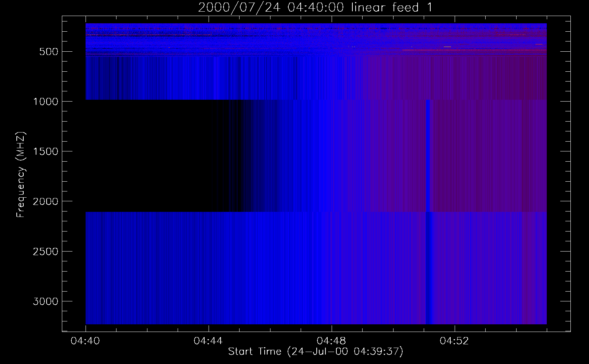
Task: Select the '2000' frequency axis label
Action: tap(46, 201)
